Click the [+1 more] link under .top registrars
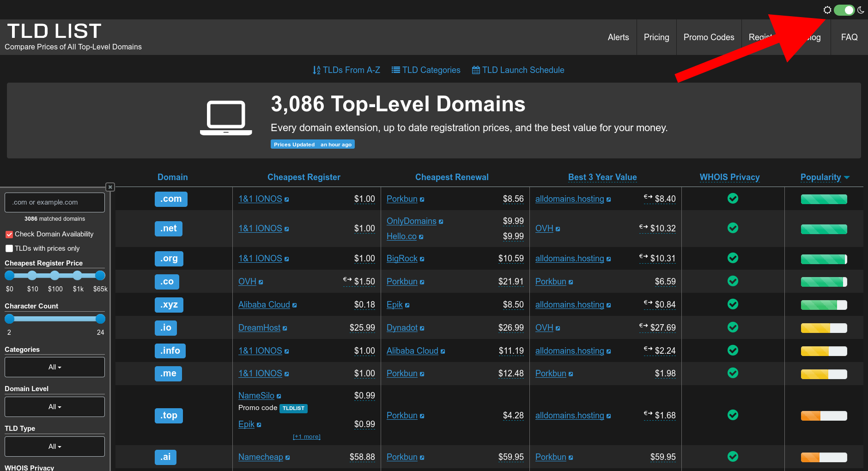The width and height of the screenshot is (868, 471). click(306, 436)
